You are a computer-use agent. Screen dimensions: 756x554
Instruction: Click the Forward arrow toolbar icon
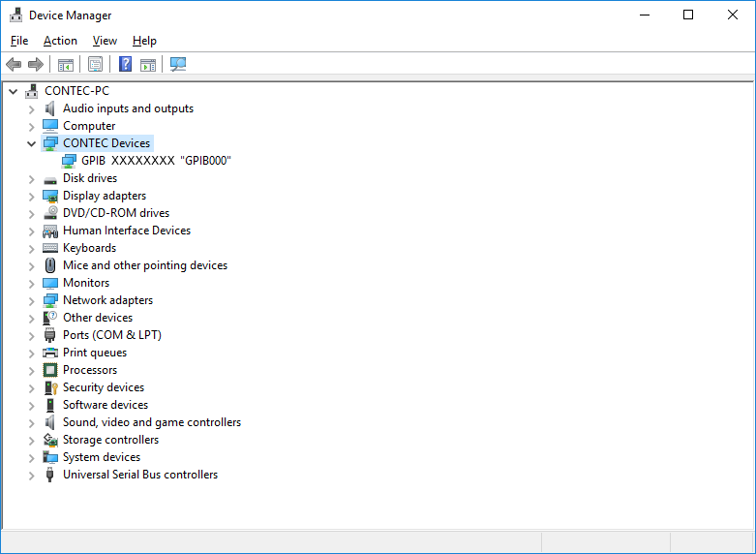click(36, 64)
